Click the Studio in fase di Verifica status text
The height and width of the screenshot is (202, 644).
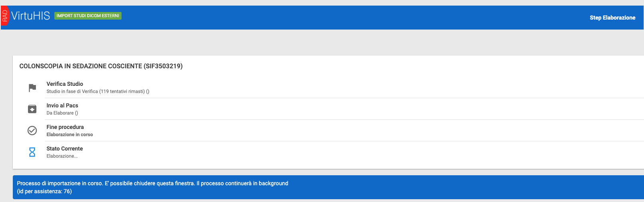98,91
